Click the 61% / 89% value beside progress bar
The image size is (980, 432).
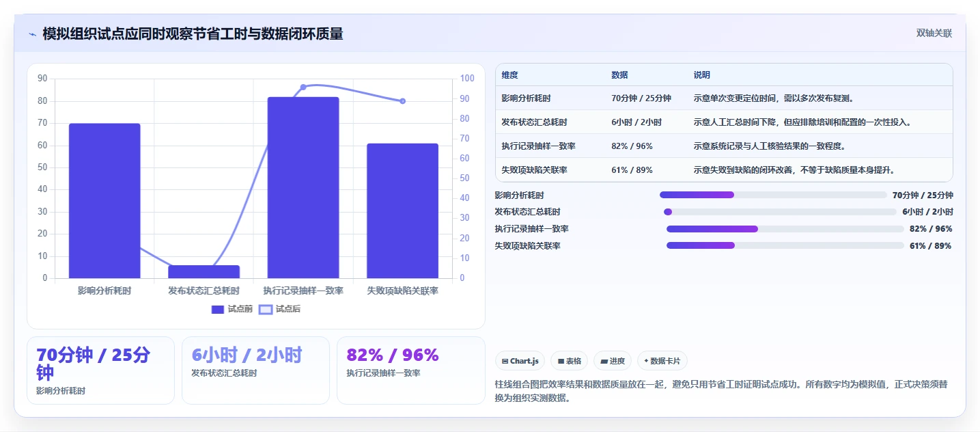[x=931, y=246]
